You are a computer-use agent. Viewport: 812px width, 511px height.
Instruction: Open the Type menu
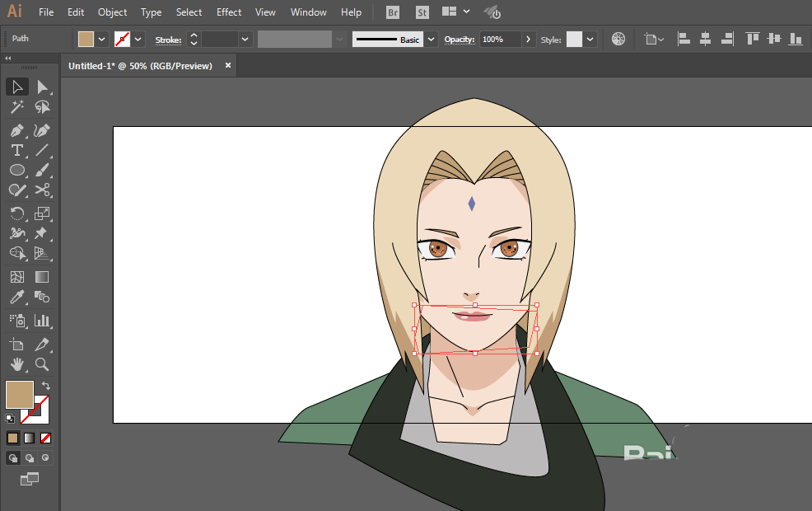(x=152, y=12)
